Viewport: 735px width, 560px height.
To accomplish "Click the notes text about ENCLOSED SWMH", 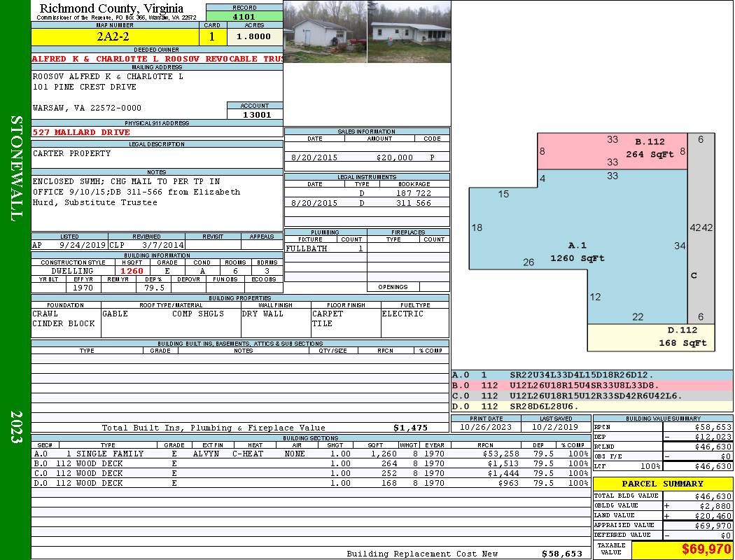I will click(136, 192).
